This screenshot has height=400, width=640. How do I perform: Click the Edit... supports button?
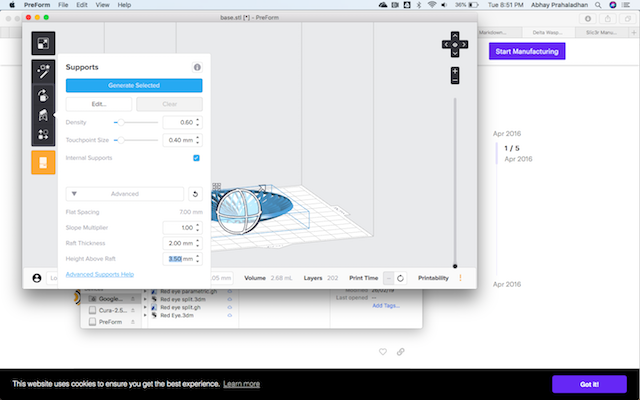click(x=99, y=104)
